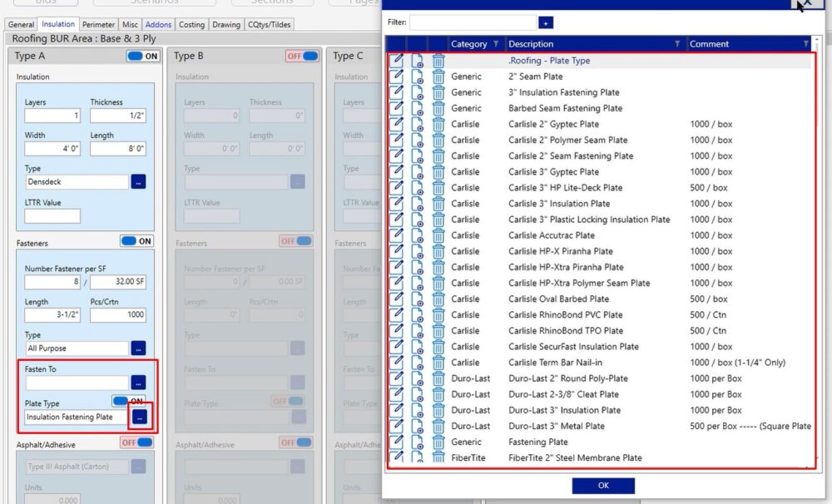The height and width of the screenshot is (504, 832).
Task: Open the Drawing tab
Action: (226, 24)
